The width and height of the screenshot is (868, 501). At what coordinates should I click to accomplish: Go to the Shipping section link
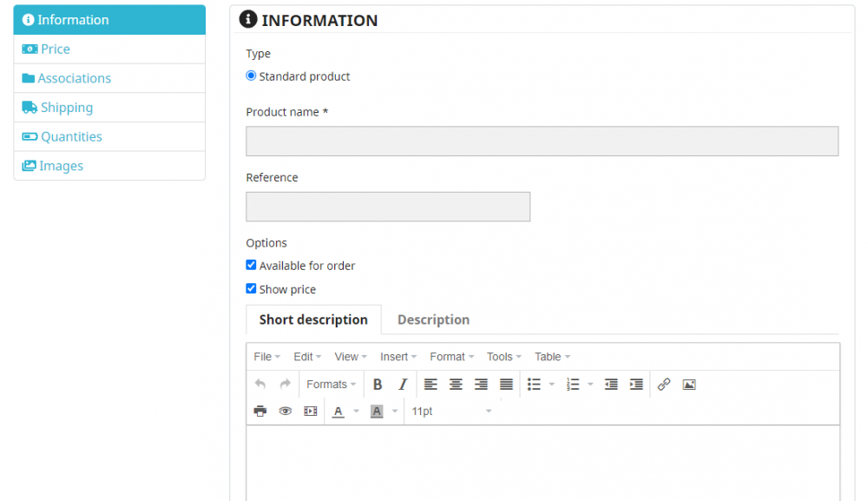coord(66,108)
